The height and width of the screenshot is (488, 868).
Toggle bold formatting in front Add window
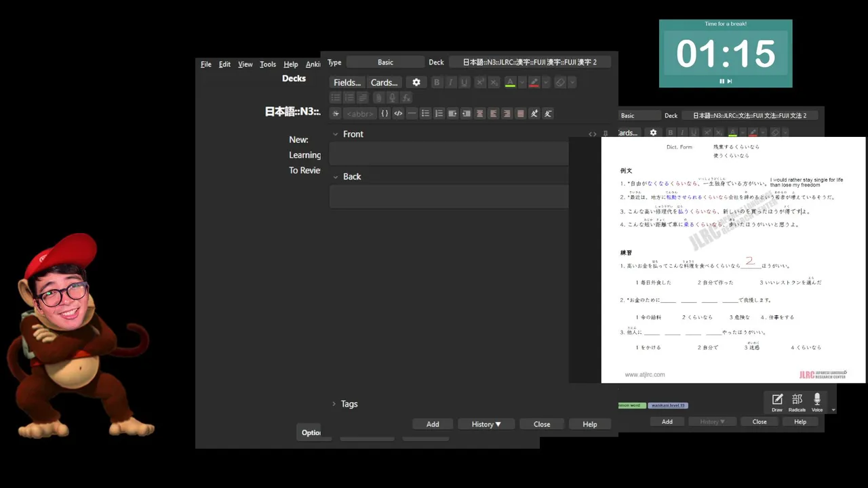click(x=437, y=82)
